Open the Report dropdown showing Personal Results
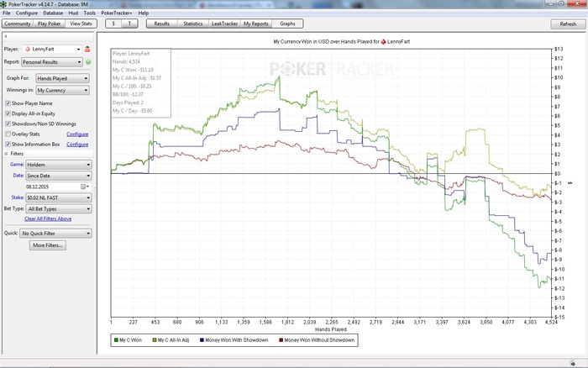The image size is (588, 368). [x=52, y=62]
